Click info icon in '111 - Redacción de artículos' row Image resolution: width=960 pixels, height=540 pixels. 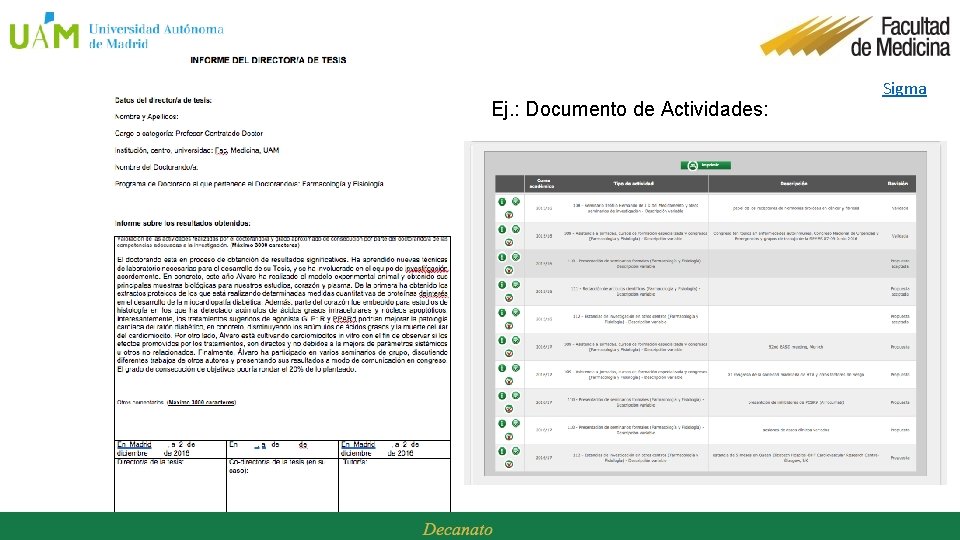pos(502,285)
